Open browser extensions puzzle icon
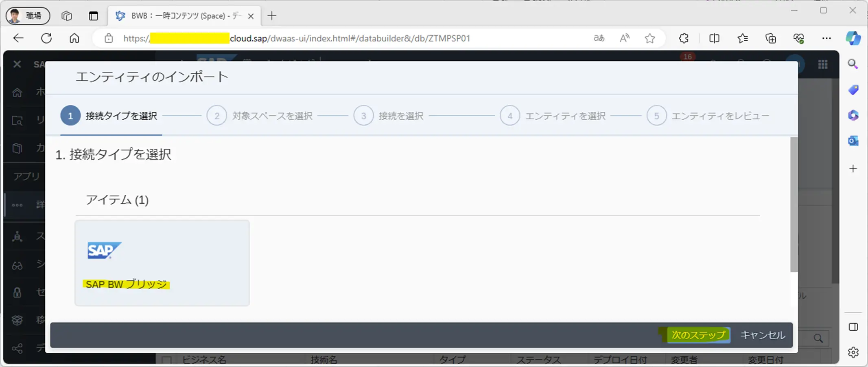This screenshot has height=367, width=868. tap(684, 38)
